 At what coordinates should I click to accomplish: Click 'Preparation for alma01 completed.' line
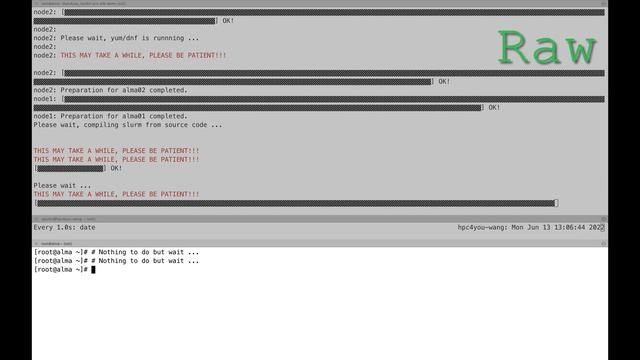point(110,116)
